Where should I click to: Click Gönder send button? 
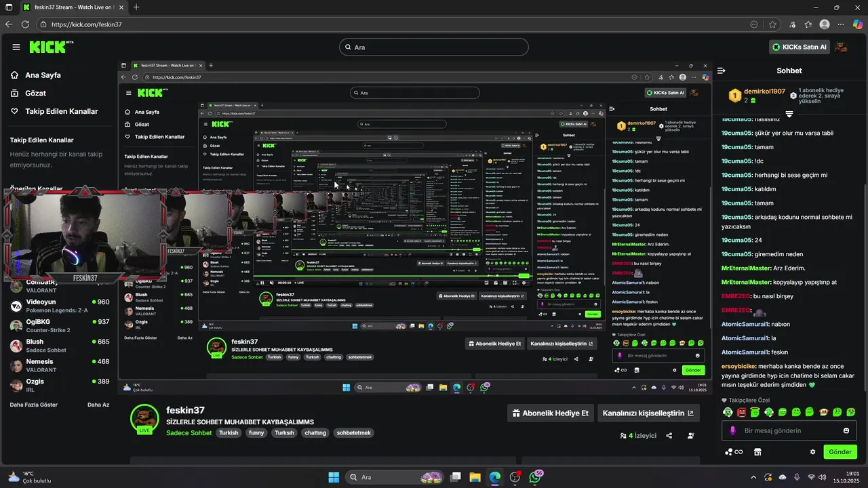[840, 451]
